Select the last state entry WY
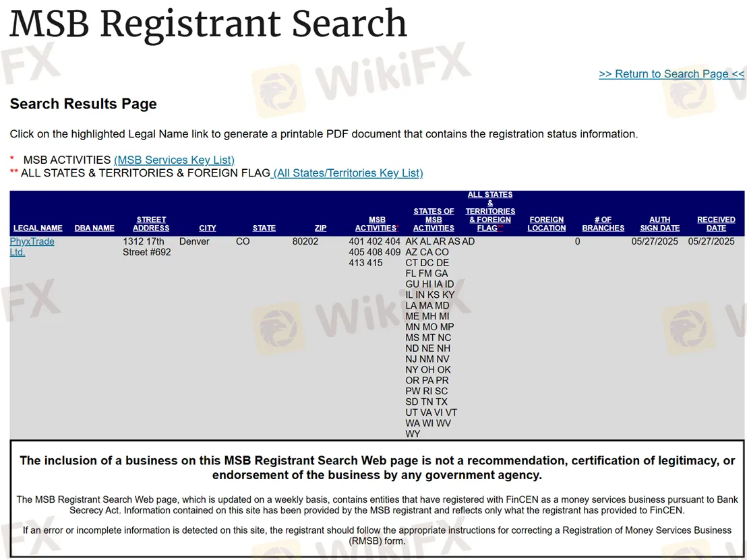This screenshot has height=560, width=747. pyautogui.click(x=413, y=434)
